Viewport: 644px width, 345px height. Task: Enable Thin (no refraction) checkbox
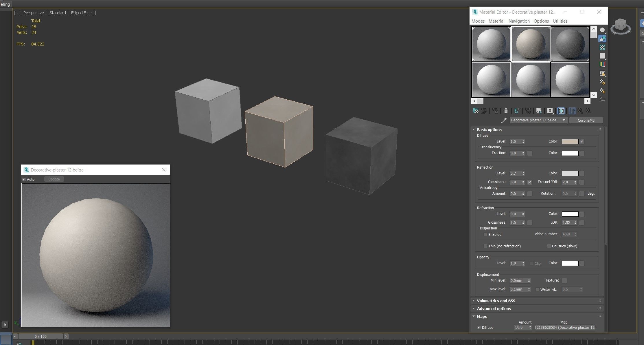(485, 246)
